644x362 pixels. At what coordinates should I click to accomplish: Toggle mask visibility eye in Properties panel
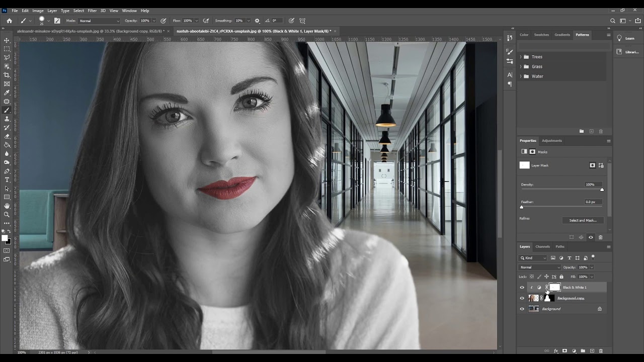pyautogui.click(x=591, y=237)
